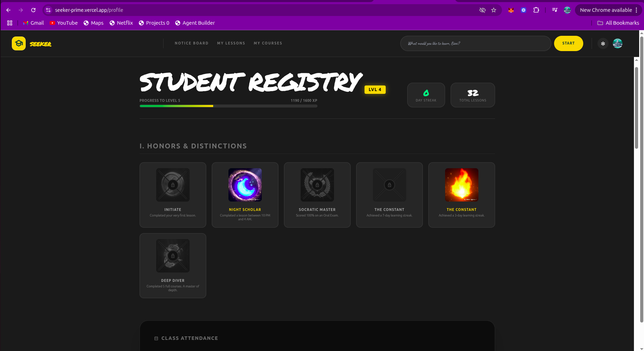Click 'Completed your very first lesson' text
This screenshot has height=351, width=644.
tap(173, 215)
